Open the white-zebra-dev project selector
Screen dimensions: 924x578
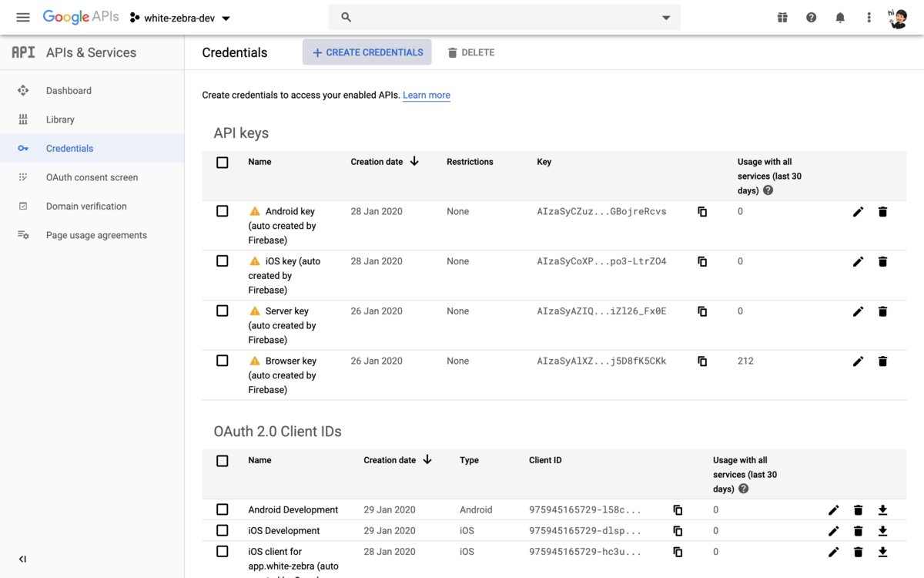click(180, 18)
